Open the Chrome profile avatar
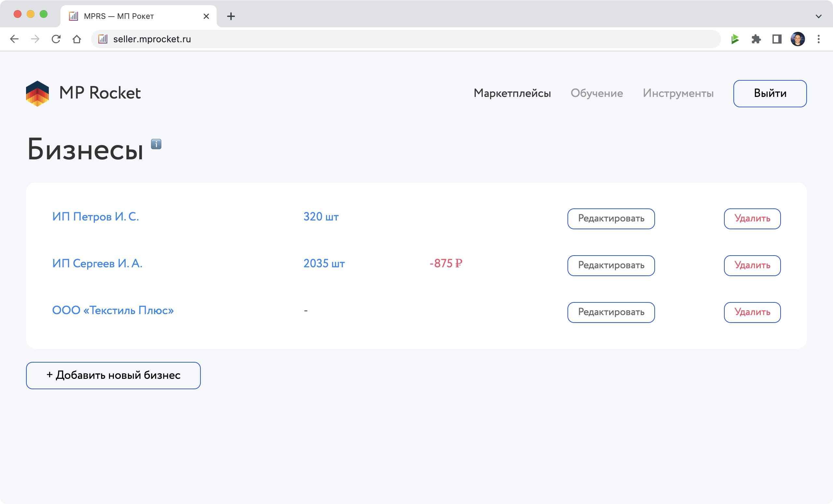The height and width of the screenshot is (504, 833). 798,39
